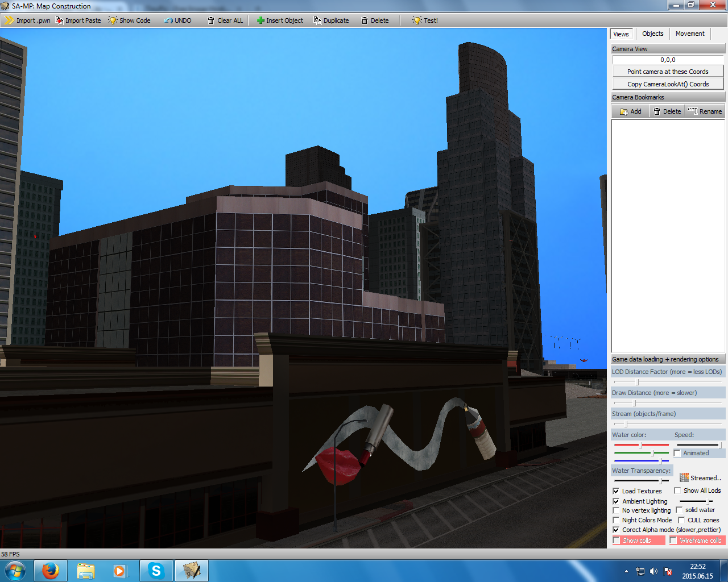728x582 pixels.
Task: Click the Import .pwn toolbar icon
Action: pos(10,20)
